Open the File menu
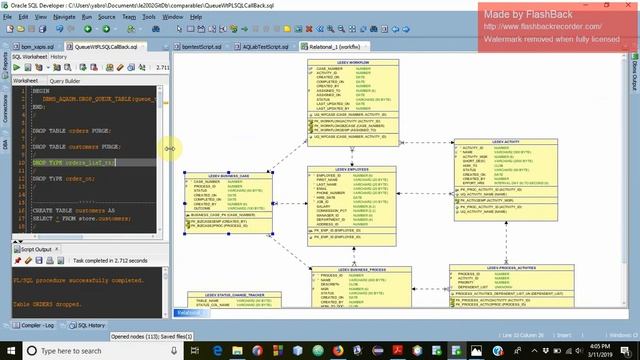 [7, 17]
